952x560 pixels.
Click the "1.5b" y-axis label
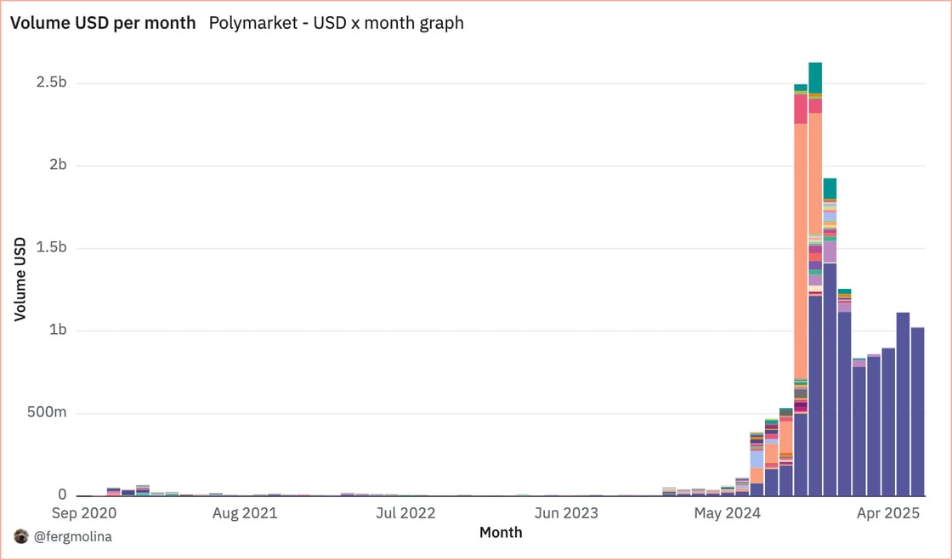pos(51,247)
